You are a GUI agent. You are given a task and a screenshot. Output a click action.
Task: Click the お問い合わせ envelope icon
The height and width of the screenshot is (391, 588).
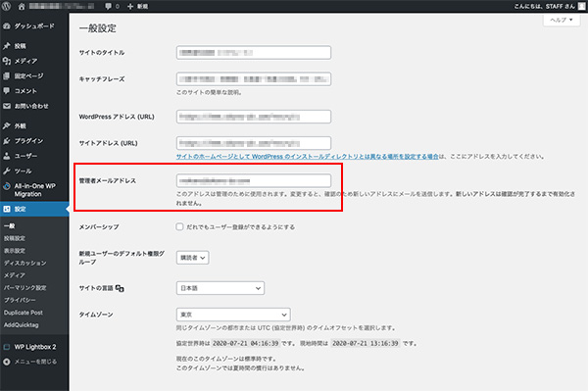[7, 106]
